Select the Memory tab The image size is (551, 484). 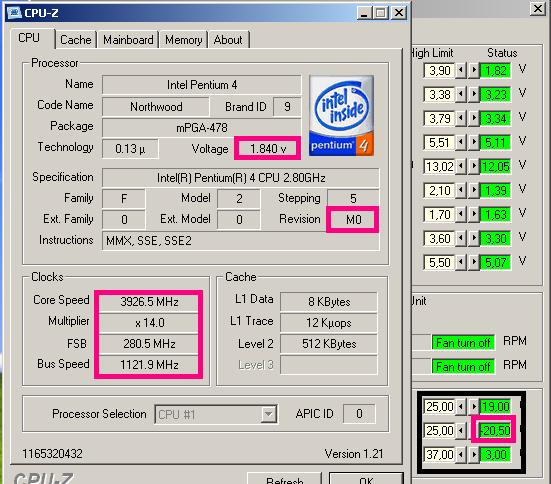183,39
